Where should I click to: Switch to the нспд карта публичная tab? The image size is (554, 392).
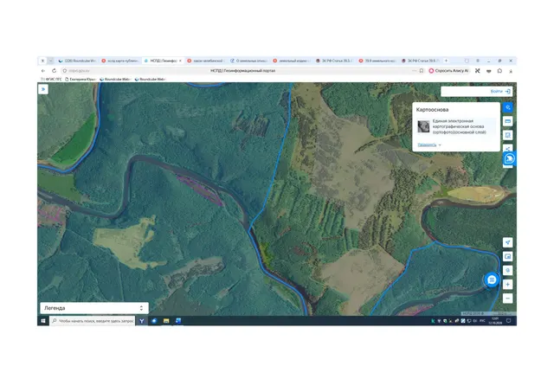120,61
